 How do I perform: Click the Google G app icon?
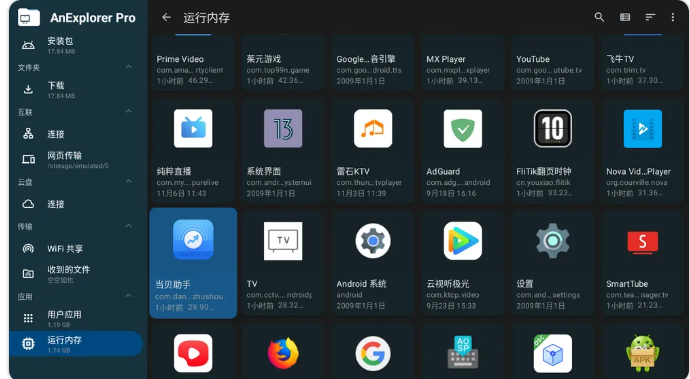click(373, 353)
